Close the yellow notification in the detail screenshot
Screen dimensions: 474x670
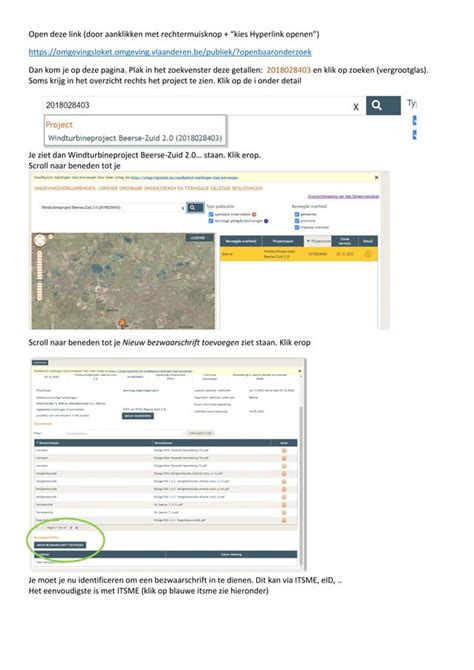pyautogui.click(x=300, y=371)
